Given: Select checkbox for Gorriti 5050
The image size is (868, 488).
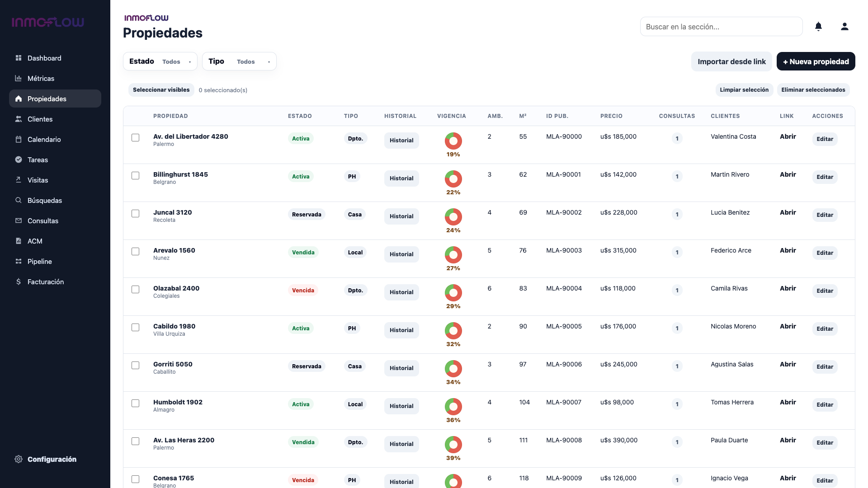Looking at the screenshot, I should 135,365.
